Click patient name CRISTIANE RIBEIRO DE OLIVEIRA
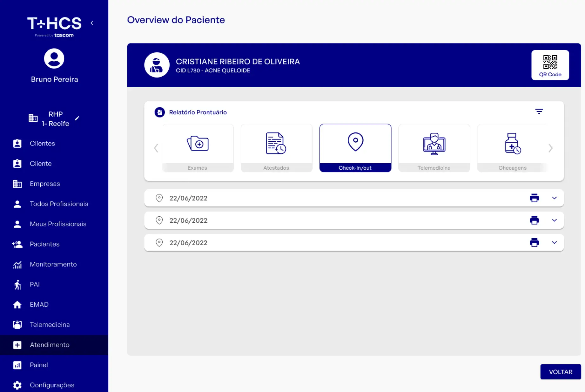The image size is (585, 392). point(238,62)
